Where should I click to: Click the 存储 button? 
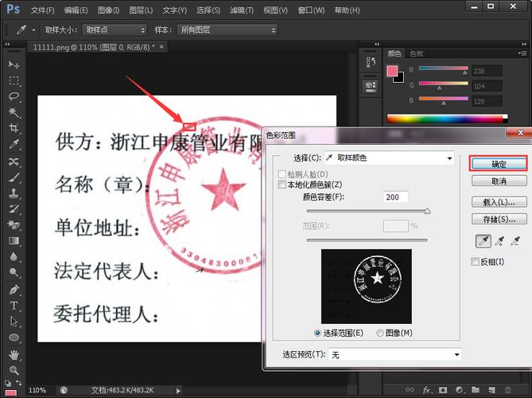coord(499,219)
